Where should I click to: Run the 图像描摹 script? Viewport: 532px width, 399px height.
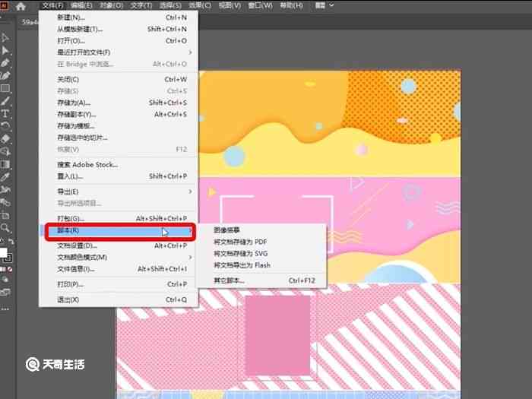pyautogui.click(x=262, y=230)
